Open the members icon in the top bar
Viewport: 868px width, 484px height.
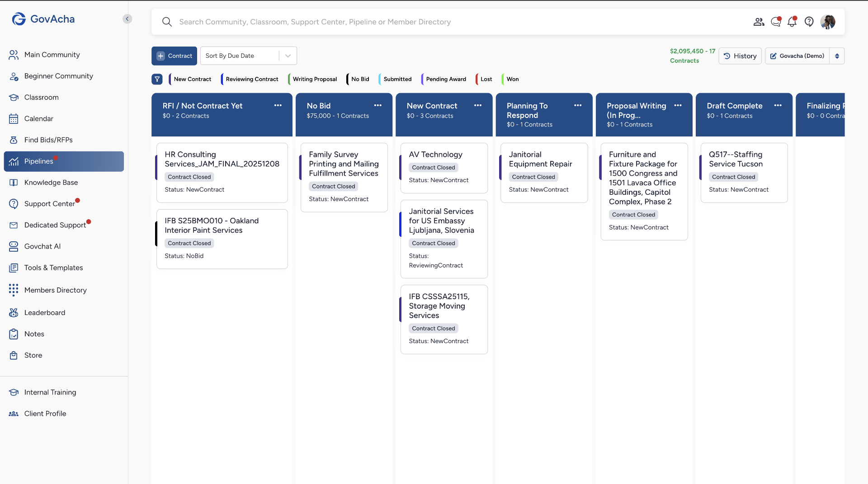click(759, 22)
